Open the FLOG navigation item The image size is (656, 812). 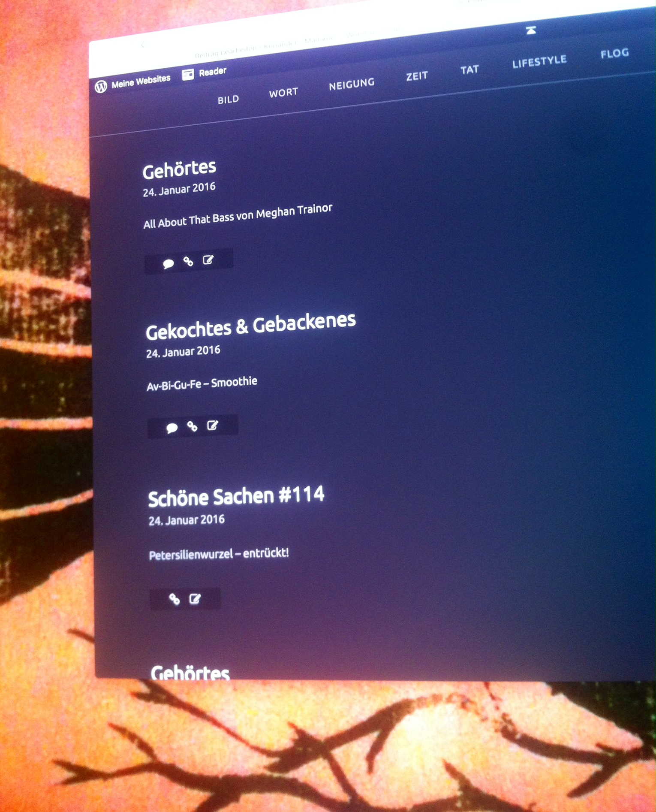click(x=614, y=54)
